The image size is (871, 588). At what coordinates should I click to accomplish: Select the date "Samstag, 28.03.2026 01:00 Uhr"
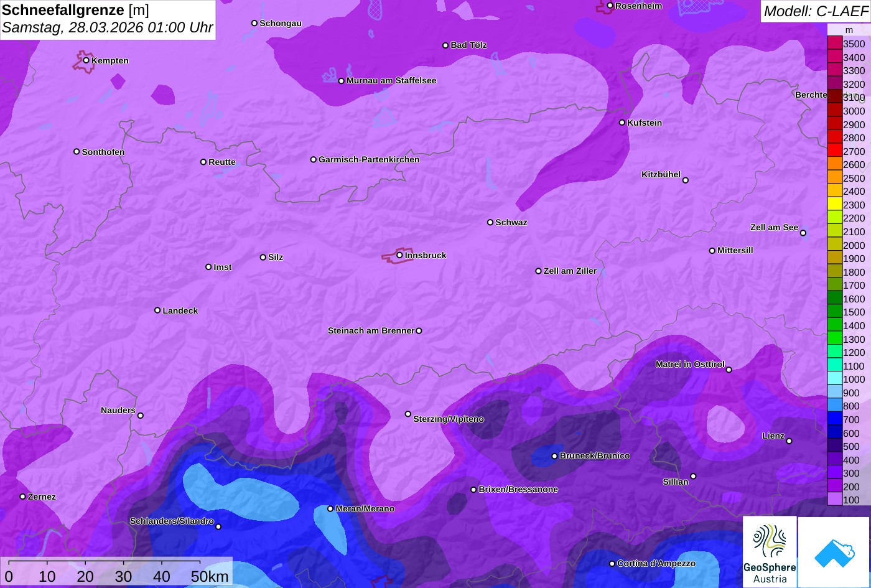(107, 28)
